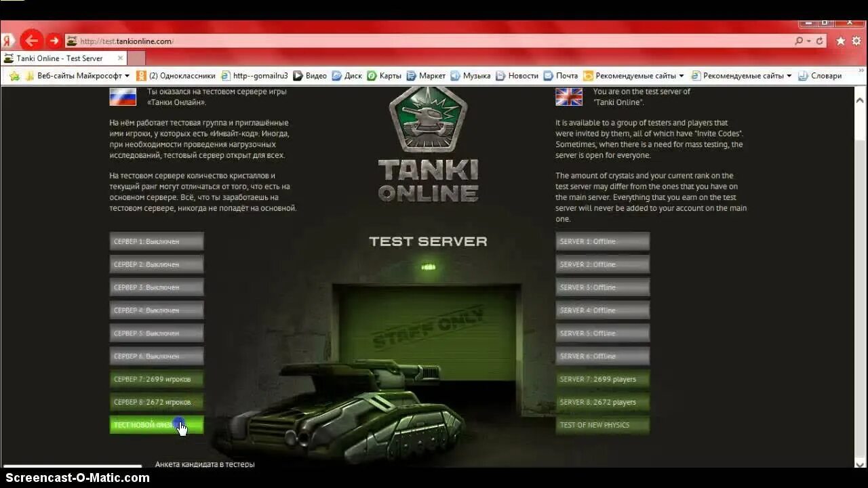
Task: Close the Tanki Online tab
Action: click(121, 58)
